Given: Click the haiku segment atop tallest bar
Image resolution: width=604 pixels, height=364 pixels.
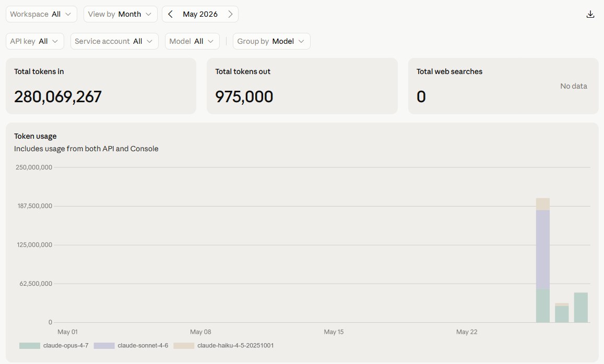Looking at the screenshot, I should (543, 204).
